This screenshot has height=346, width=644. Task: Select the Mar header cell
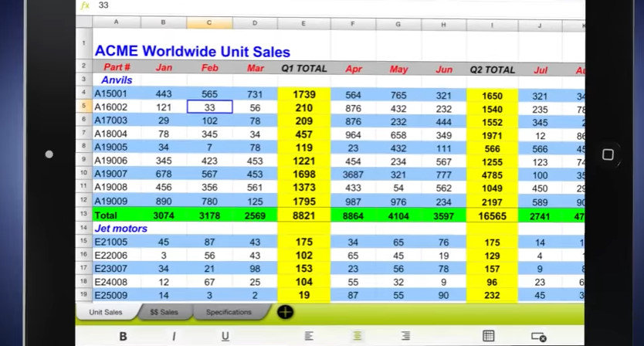(x=255, y=68)
